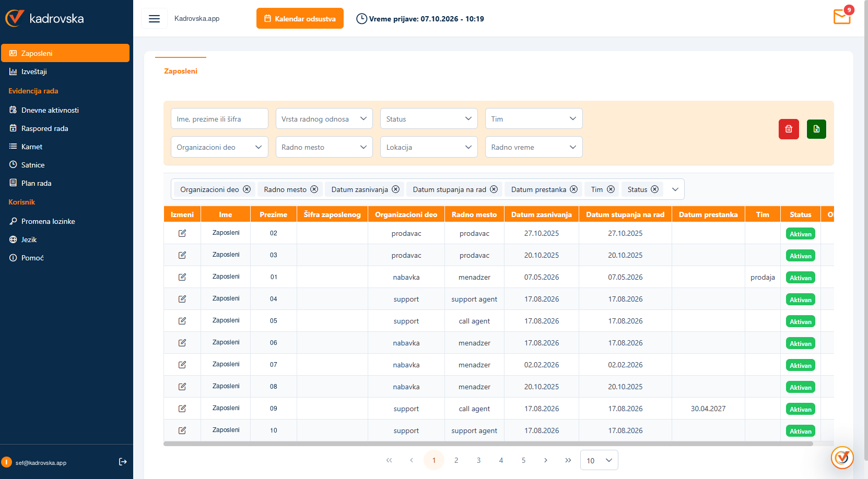Open Promena lozinke in the sidebar
The height and width of the screenshot is (479, 868).
[65, 221]
